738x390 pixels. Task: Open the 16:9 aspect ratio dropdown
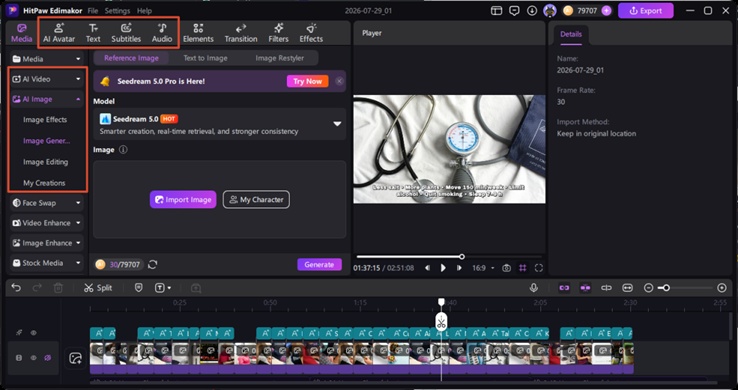coord(483,268)
